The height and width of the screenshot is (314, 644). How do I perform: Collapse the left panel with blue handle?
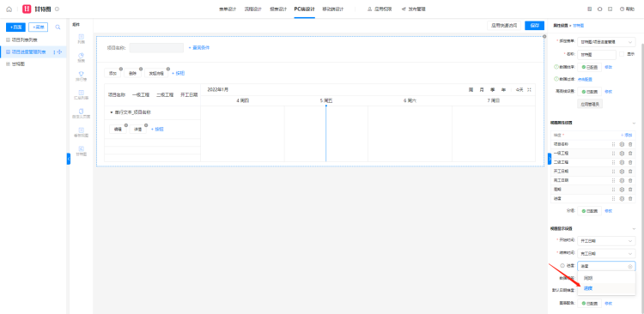(69, 159)
